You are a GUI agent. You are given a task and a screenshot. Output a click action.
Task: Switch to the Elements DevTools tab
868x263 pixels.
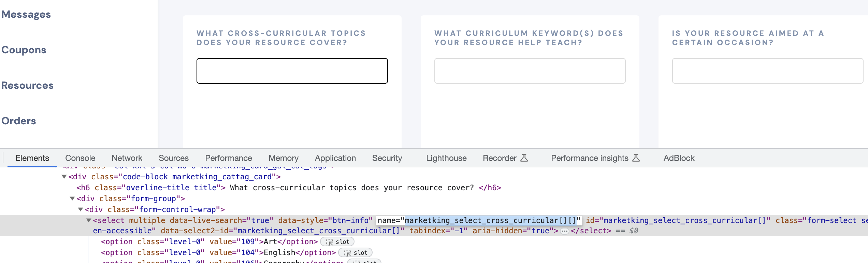click(32, 158)
